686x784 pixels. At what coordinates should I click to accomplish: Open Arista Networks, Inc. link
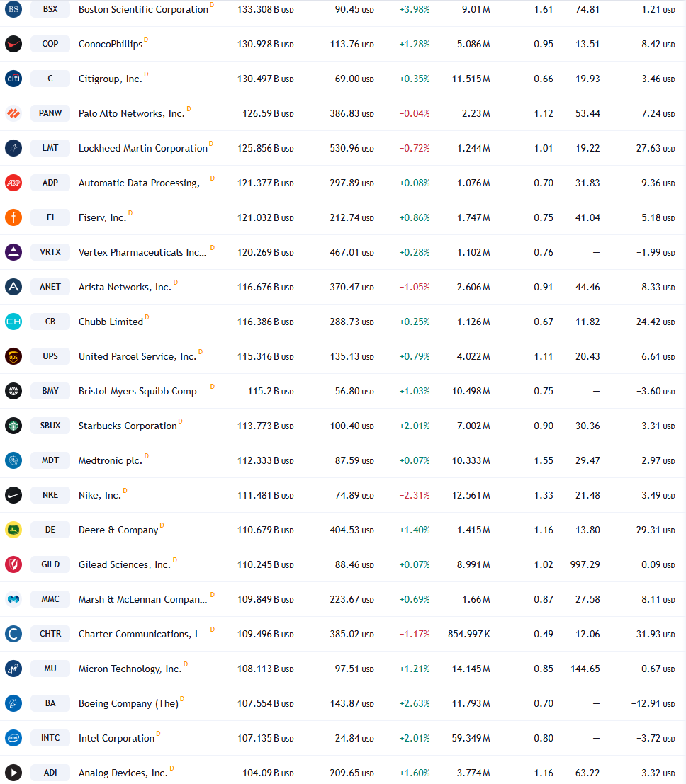pyautogui.click(x=125, y=287)
